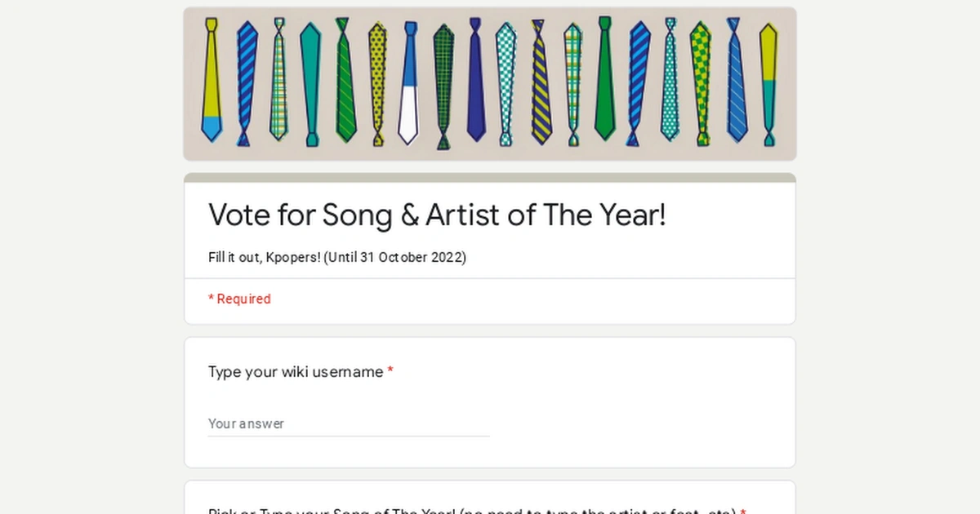Select the Type your wiki username question label
Image resolution: width=980 pixels, height=514 pixels.
pyautogui.click(x=294, y=371)
